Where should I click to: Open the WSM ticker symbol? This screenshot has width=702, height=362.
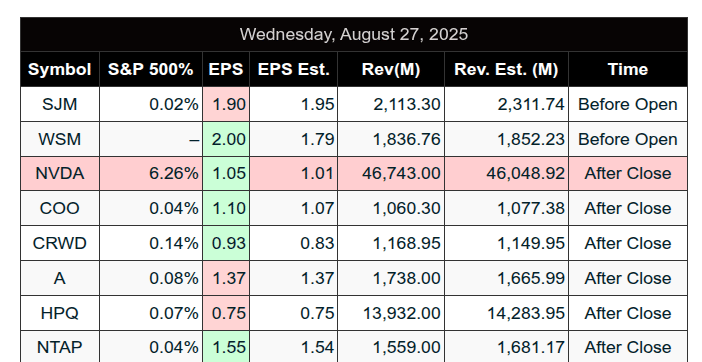(60, 139)
